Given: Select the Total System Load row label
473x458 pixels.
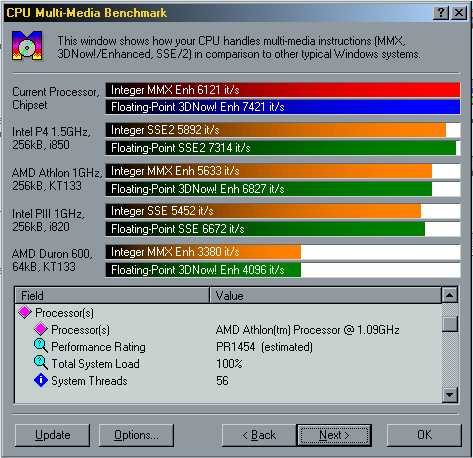Looking at the screenshot, I should point(95,364).
